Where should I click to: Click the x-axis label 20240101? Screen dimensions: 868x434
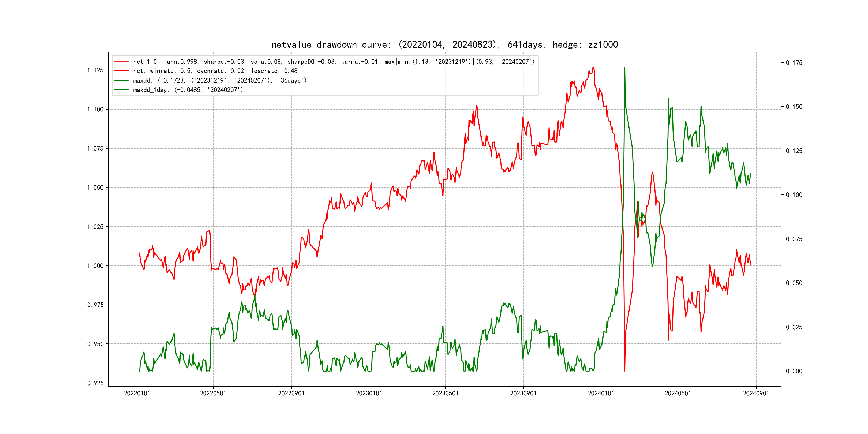(x=601, y=393)
